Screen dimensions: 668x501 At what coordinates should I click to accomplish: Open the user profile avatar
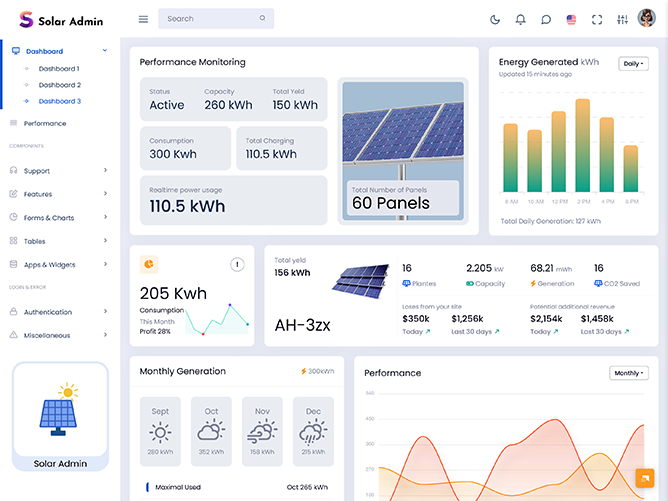tap(647, 19)
